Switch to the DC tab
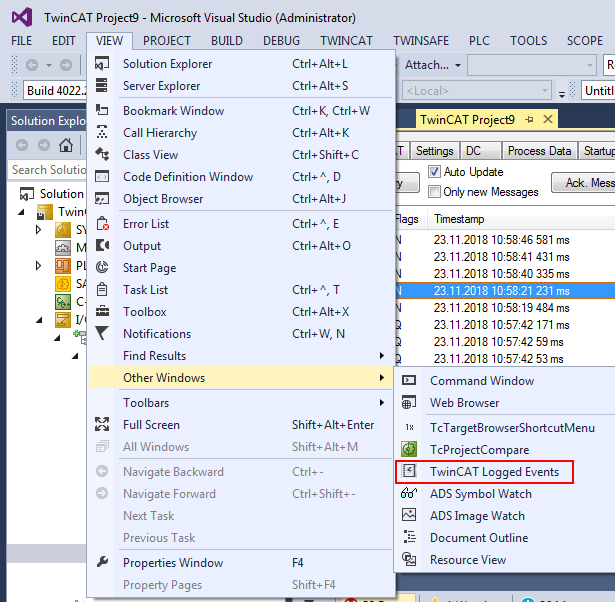 pos(480,151)
